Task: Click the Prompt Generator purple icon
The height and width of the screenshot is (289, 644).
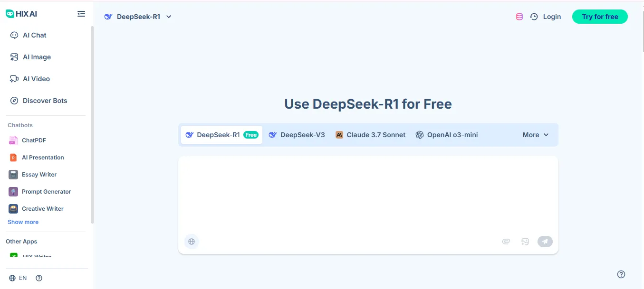Action: [13, 192]
